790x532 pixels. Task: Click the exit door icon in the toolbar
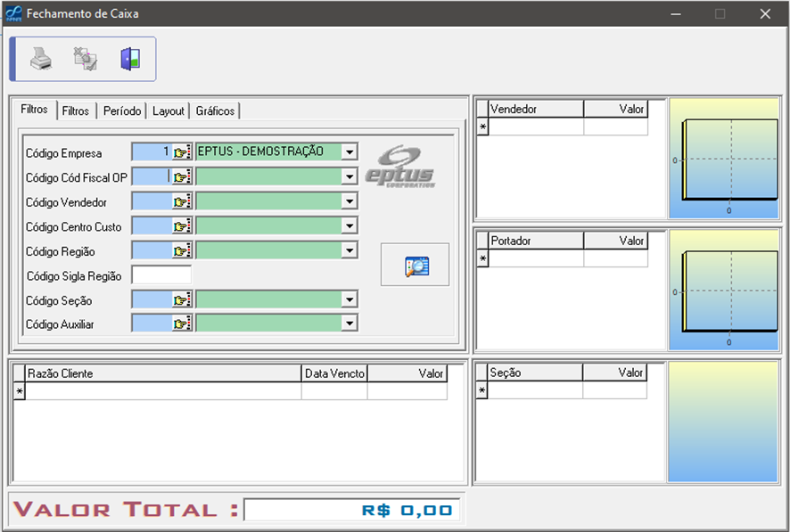pyautogui.click(x=130, y=60)
